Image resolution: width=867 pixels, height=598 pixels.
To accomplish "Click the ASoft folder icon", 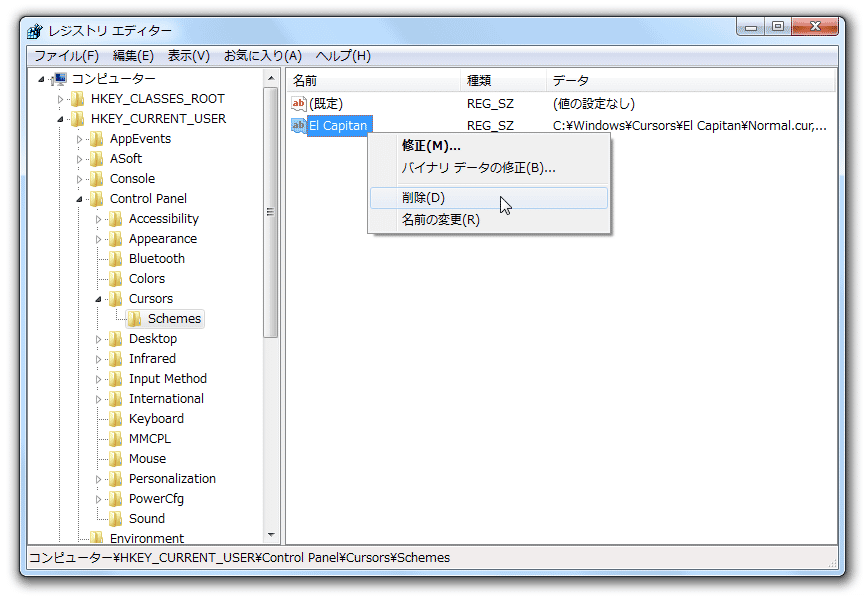I will (97, 159).
